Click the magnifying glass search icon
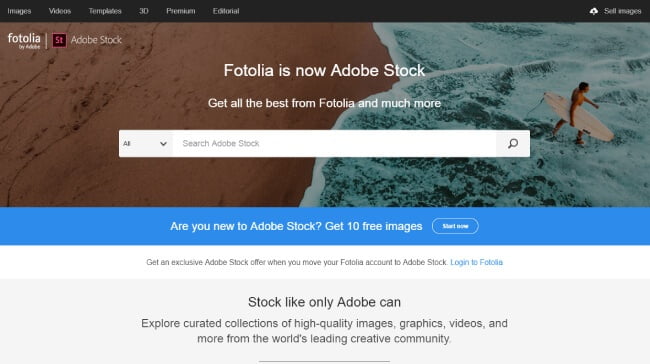The width and height of the screenshot is (650, 364). pos(513,143)
